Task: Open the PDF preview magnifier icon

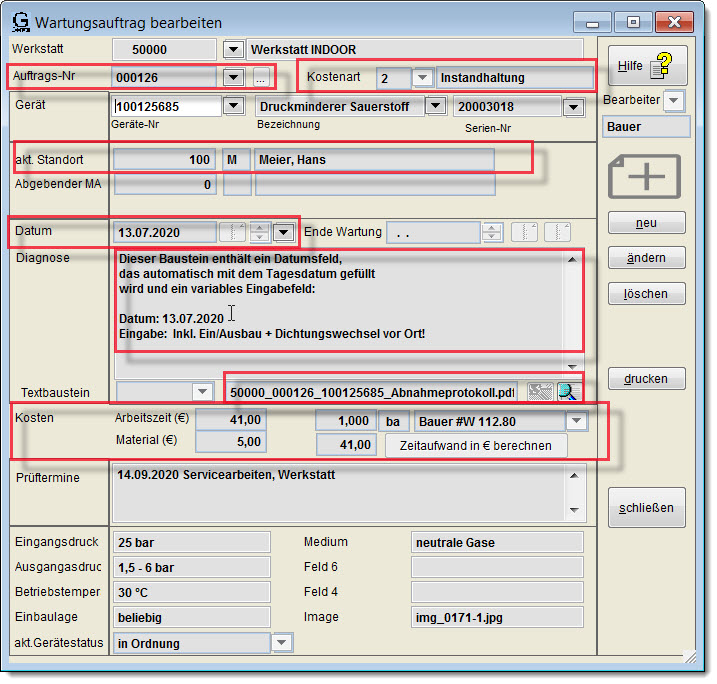Action: pyautogui.click(x=568, y=392)
